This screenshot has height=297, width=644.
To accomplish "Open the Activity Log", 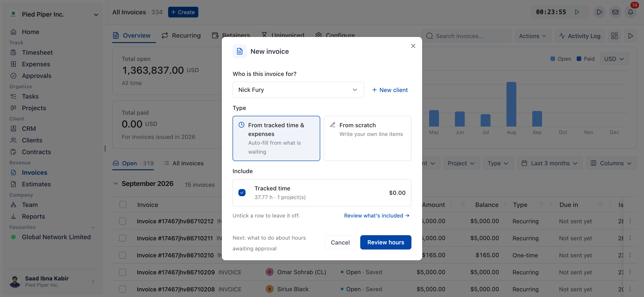I will [x=580, y=36].
